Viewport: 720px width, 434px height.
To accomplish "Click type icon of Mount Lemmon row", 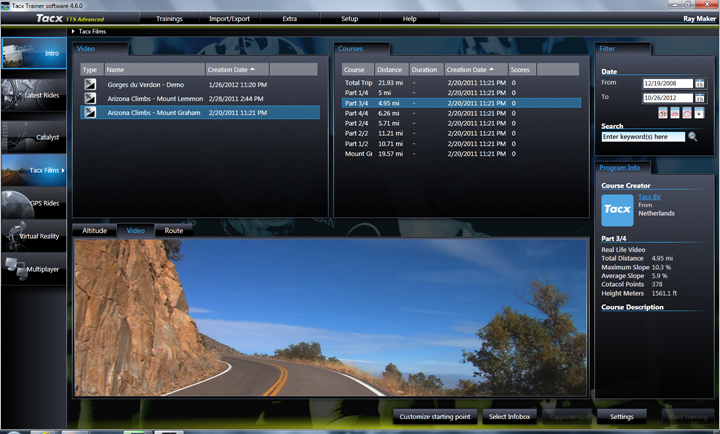I will [x=90, y=98].
